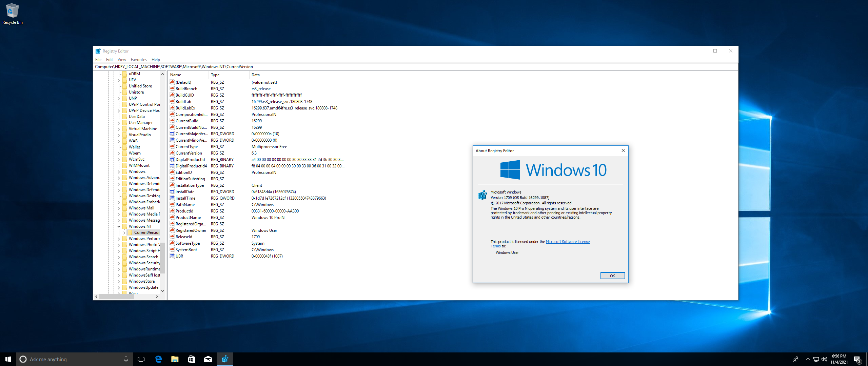
Task: Click the UBR DWORD value icon
Action: coord(172,256)
